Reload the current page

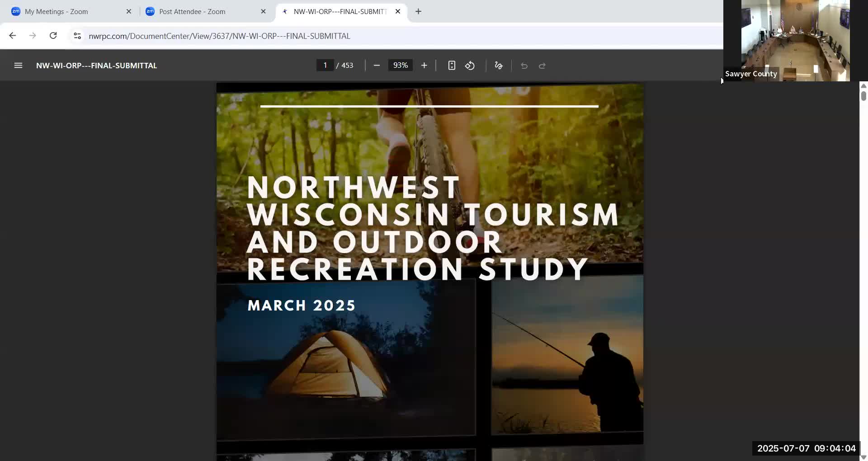tap(53, 36)
